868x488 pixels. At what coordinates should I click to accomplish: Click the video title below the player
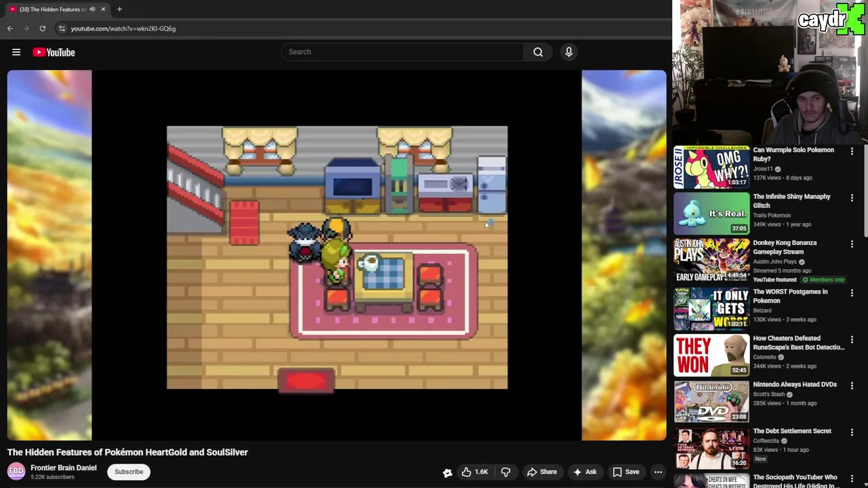[x=127, y=452]
